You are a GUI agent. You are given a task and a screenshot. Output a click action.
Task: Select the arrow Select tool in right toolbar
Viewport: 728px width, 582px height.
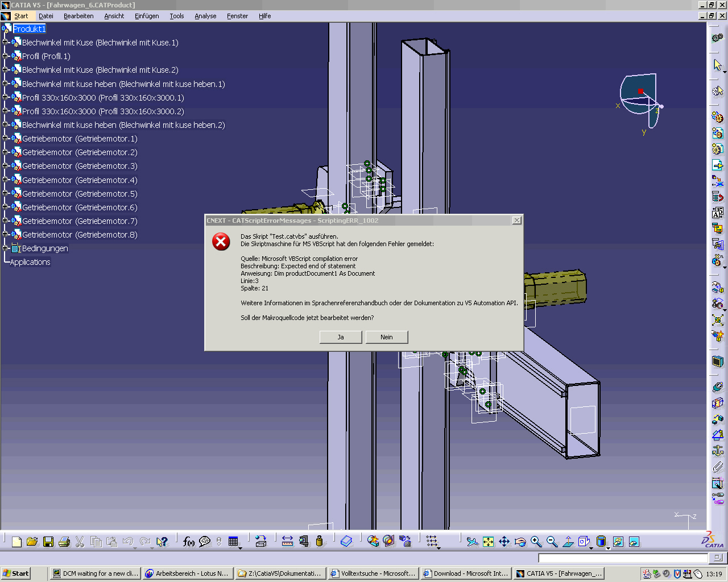click(718, 65)
